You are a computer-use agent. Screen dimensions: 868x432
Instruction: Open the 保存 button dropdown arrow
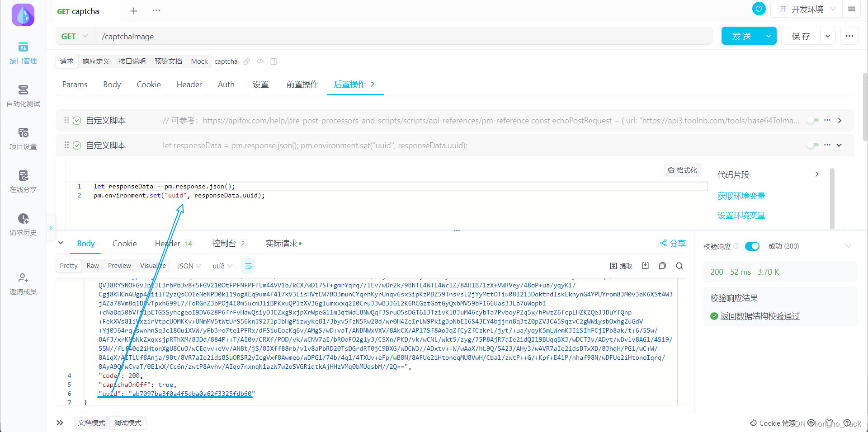828,36
